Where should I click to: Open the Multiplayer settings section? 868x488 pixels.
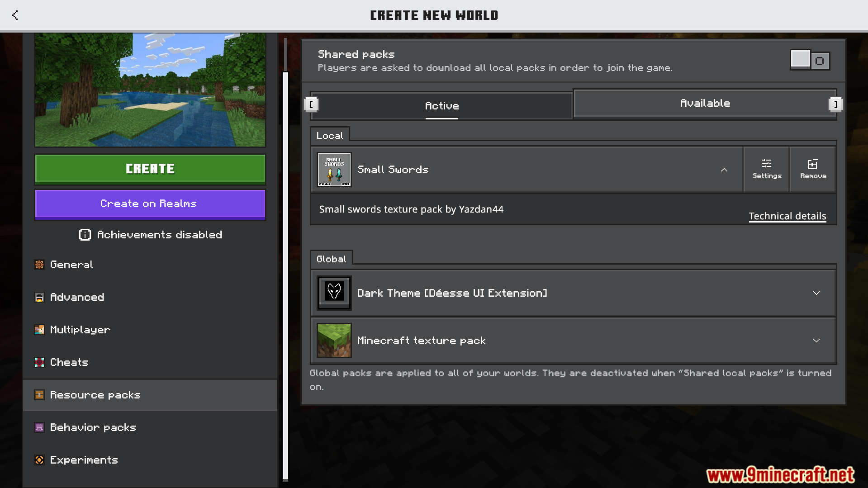tap(150, 330)
